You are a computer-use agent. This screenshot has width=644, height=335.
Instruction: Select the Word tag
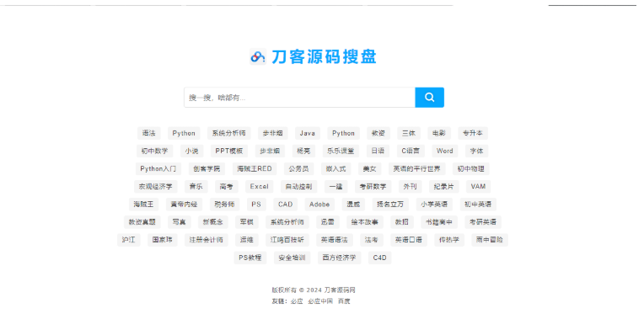[445, 151]
